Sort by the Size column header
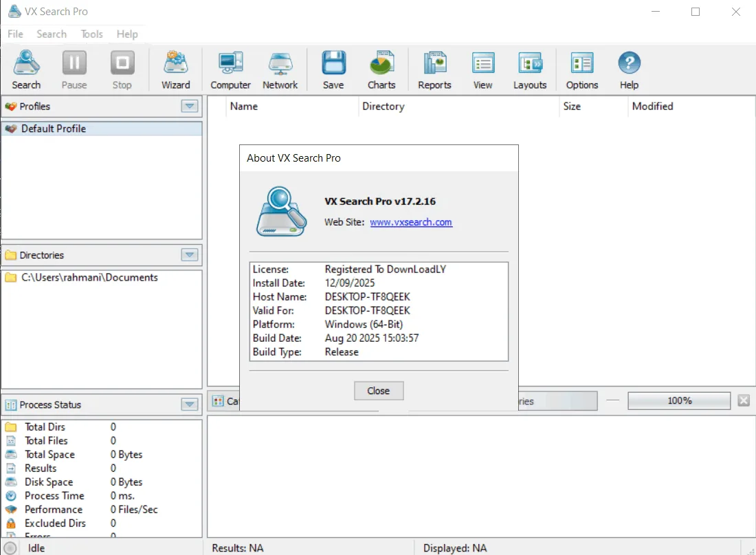The height and width of the screenshot is (555, 756). (594, 106)
